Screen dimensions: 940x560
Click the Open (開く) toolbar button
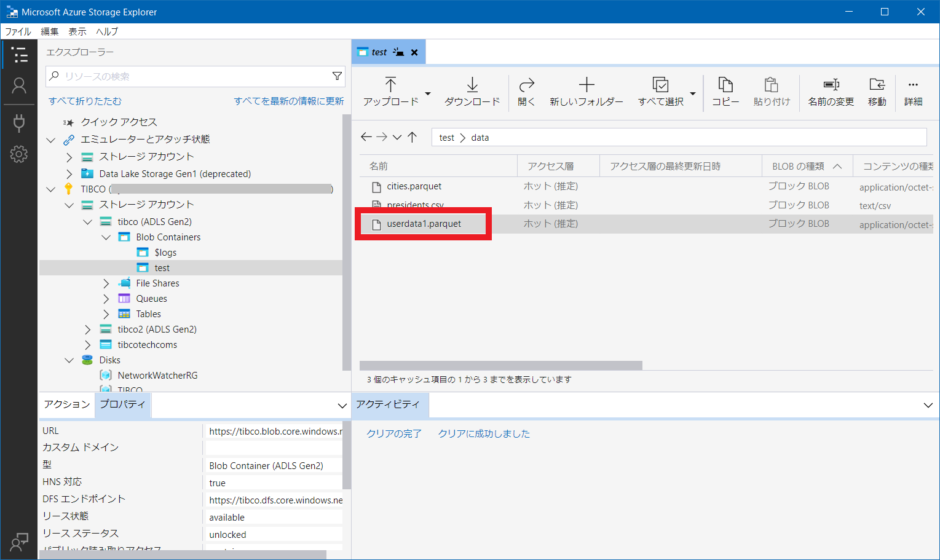tap(527, 92)
